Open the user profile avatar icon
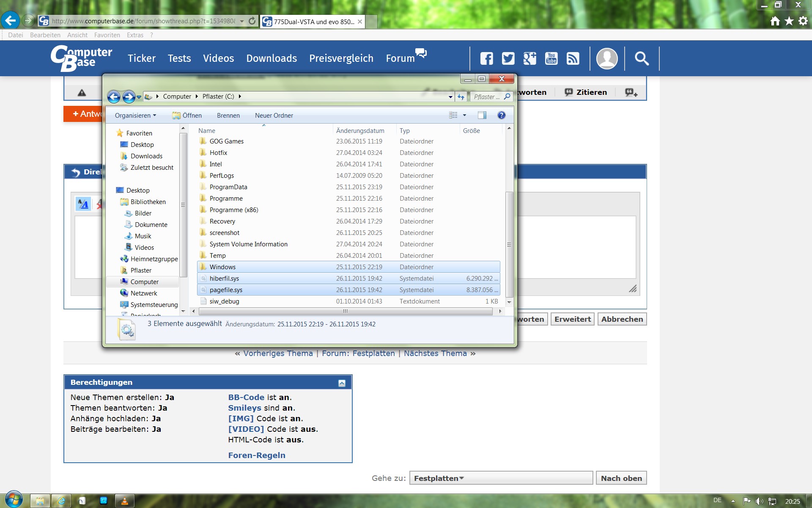812x508 pixels. coord(606,58)
